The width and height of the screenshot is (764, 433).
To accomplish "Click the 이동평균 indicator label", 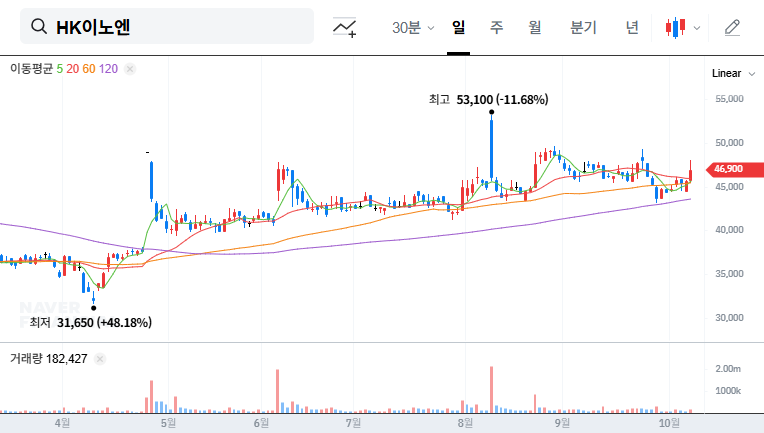I will click(31, 69).
